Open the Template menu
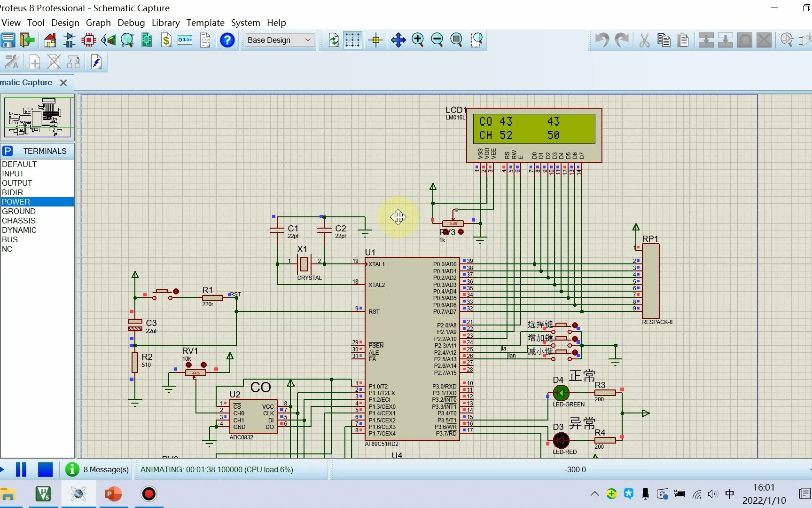The width and height of the screenshot is (812, 508). click(x=205, y=23)
